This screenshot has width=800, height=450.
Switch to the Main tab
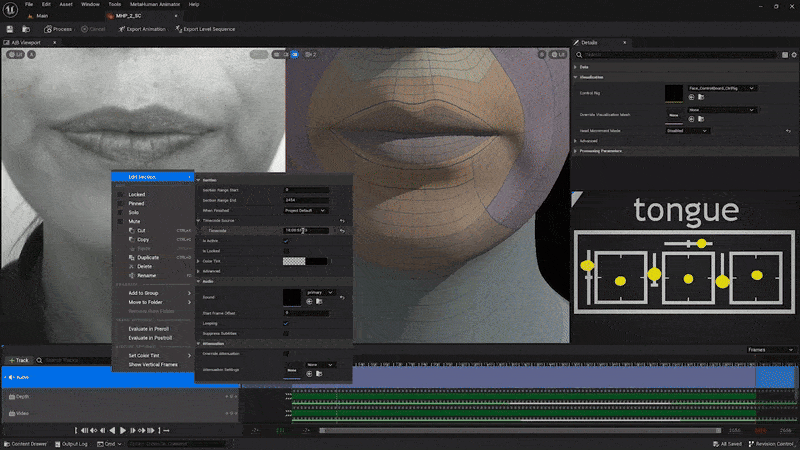point(38,16)
